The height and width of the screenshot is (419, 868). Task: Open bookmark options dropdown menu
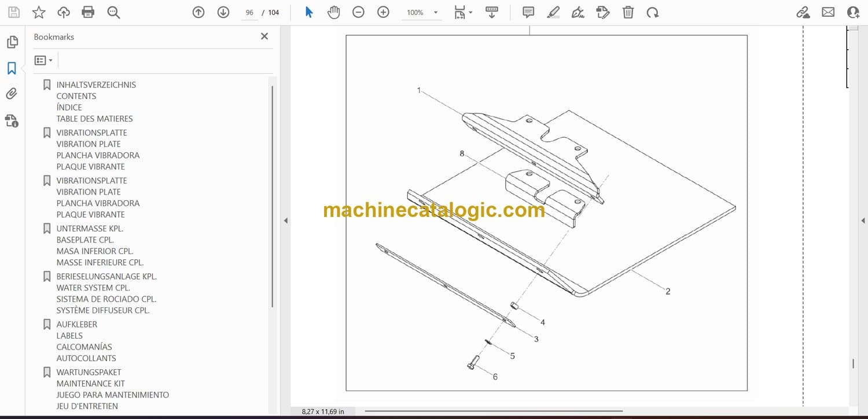click(43, 60)
